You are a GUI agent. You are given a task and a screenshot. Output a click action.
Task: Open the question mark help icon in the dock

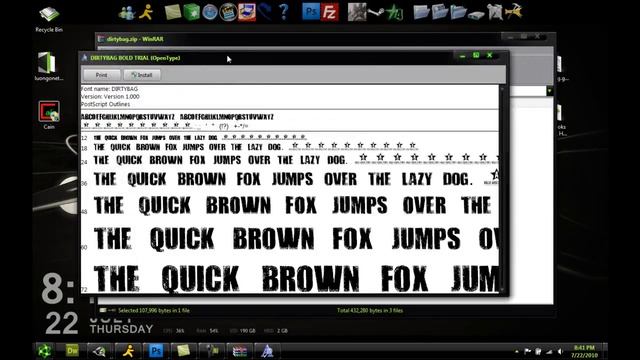(284, 12)
